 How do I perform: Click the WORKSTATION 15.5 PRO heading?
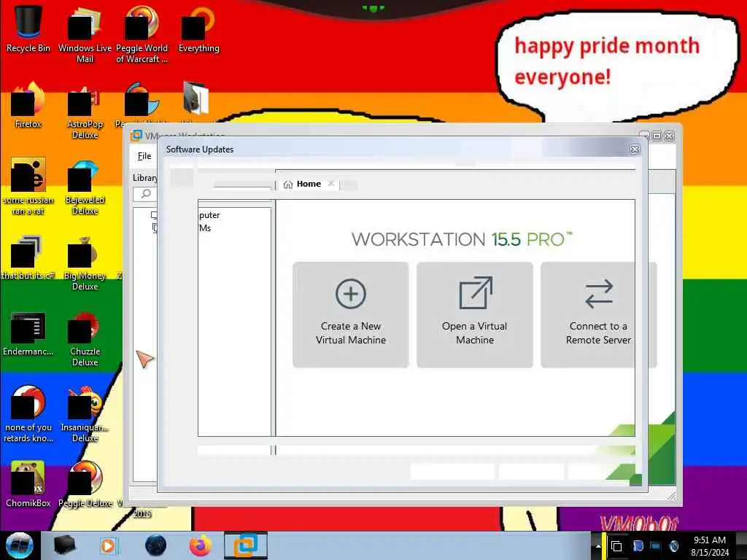click(x=462, y=239)
